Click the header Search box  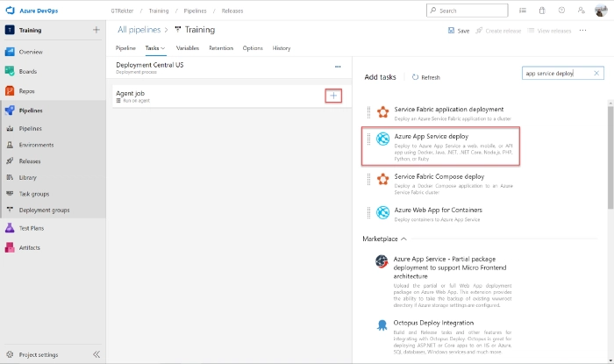[x=468, y=11]
